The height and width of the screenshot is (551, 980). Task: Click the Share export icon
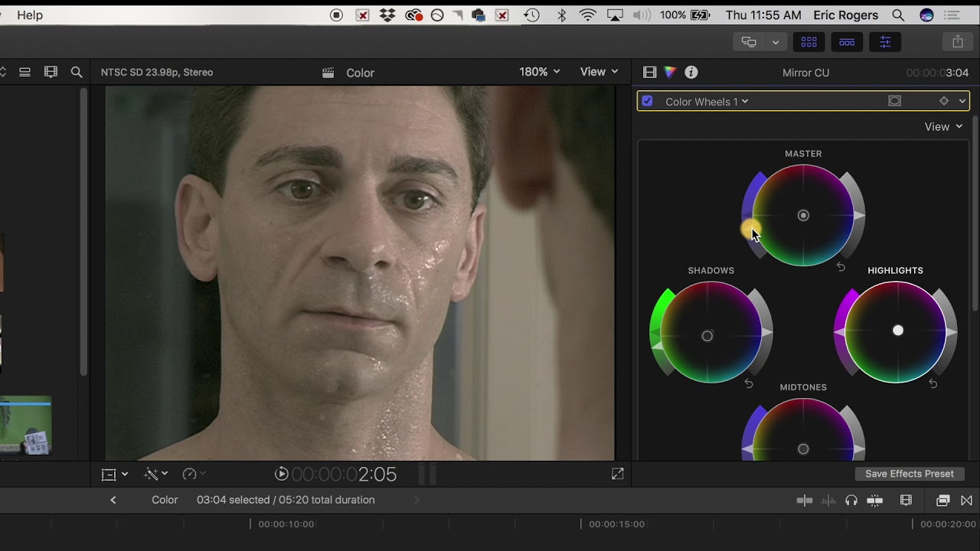(x=957, y=42)
